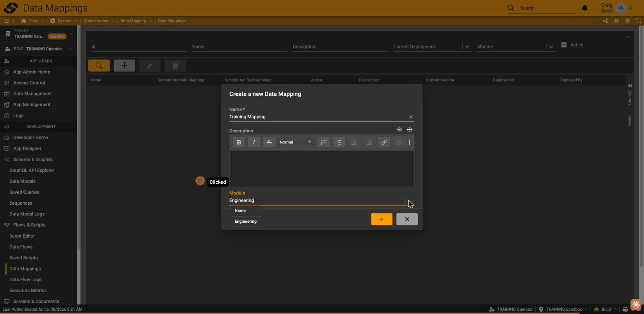Toggle bold formatting in Description editor

coord(239,142)
